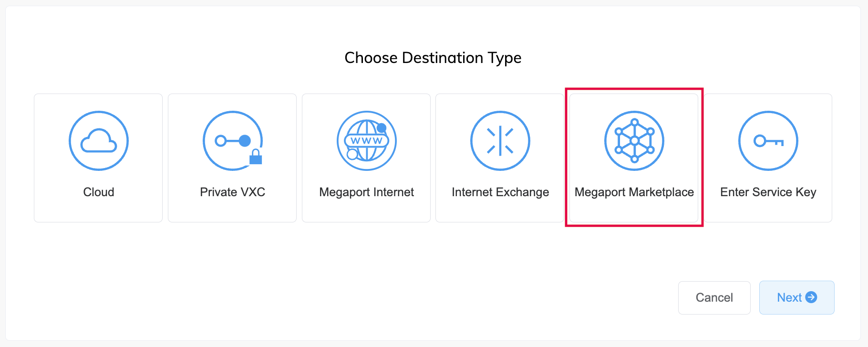Click the Megaport Marketplace label text
This screenshot has height=347, width=868.
tap(634, 192)
